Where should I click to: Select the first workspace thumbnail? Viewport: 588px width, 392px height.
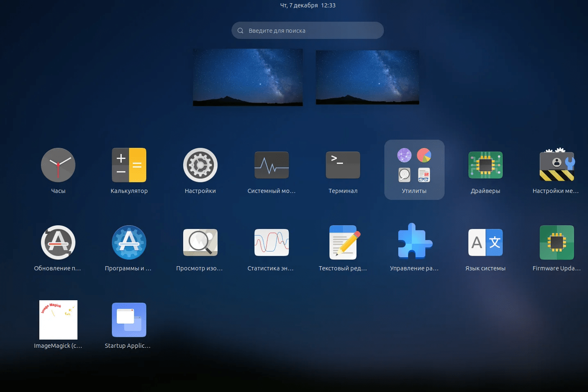pyautogui.click(x=248, y=77)
